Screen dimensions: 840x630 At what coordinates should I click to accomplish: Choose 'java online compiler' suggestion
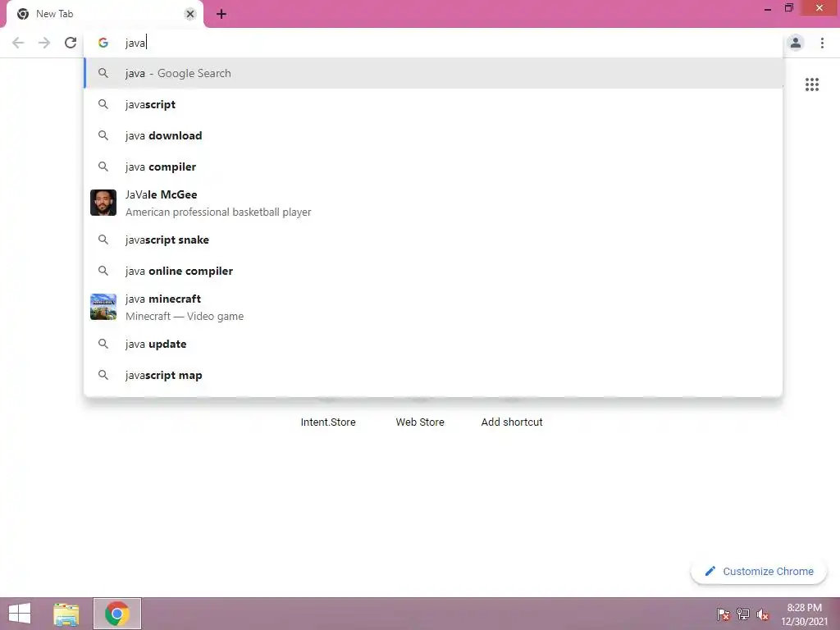[x=433, y=271]
